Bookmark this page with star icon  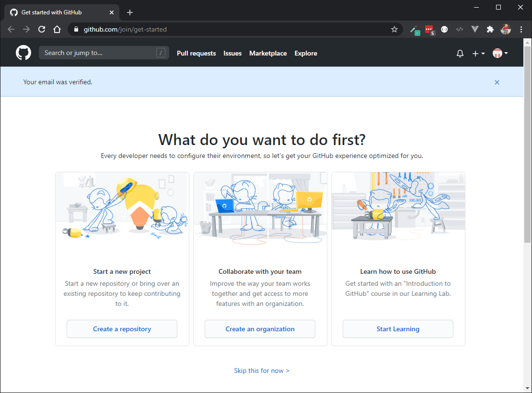tap(394, 30)
